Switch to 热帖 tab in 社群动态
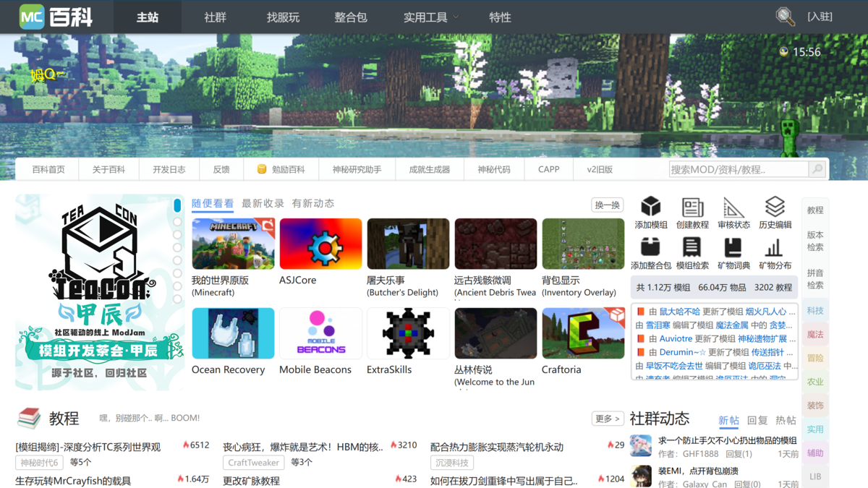This screenshot has width=868, height=488. click(786, 420)
